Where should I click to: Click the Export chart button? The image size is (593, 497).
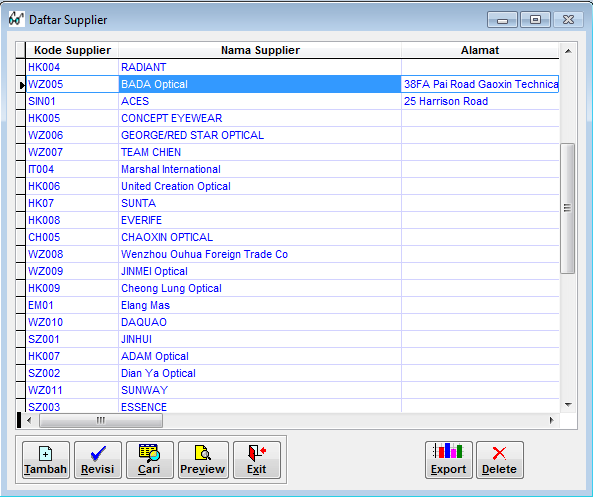(449, 460)
